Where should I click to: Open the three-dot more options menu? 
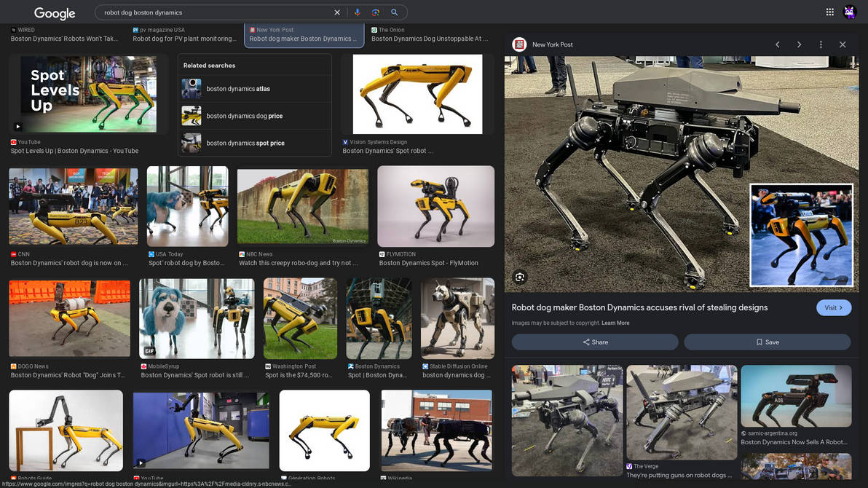821,44
